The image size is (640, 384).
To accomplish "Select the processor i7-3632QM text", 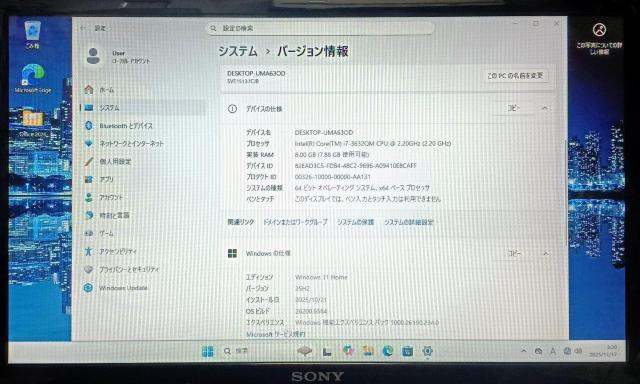I will coord(373,144).
